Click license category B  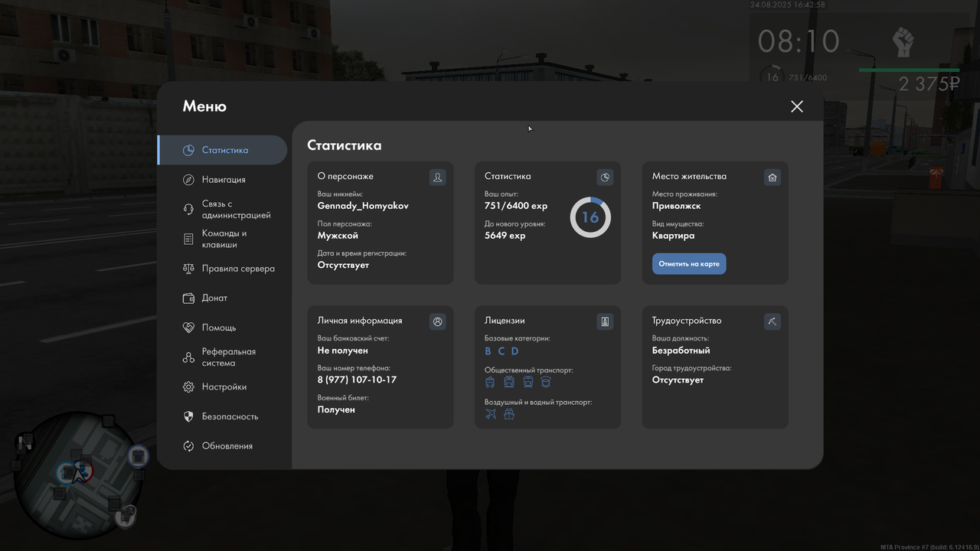pos(488,351)
